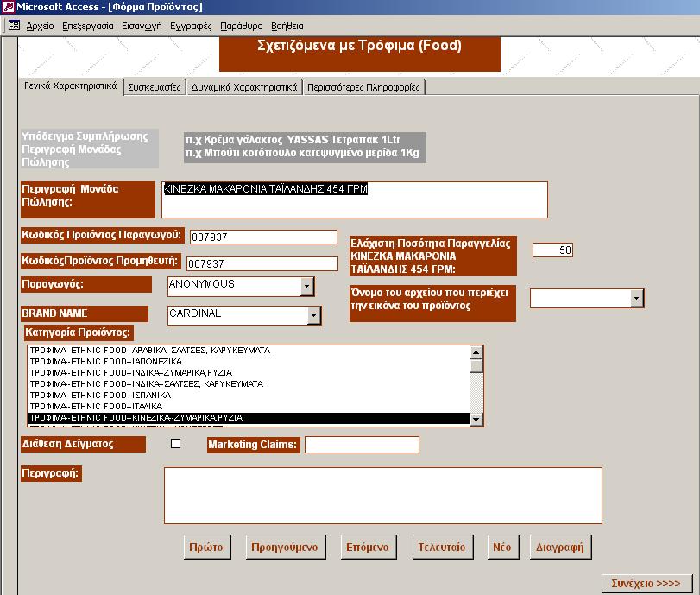700x595 pixels.
Task: Click the large Περιγραφή description text area
Action: point(383,496)
